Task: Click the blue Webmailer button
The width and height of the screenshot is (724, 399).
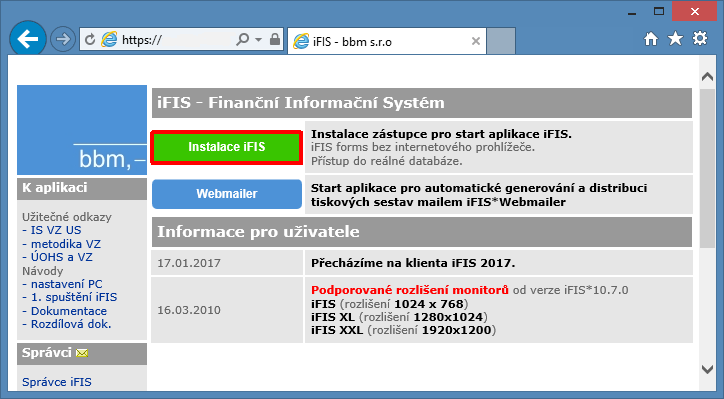Action: [x=227, y=194]
